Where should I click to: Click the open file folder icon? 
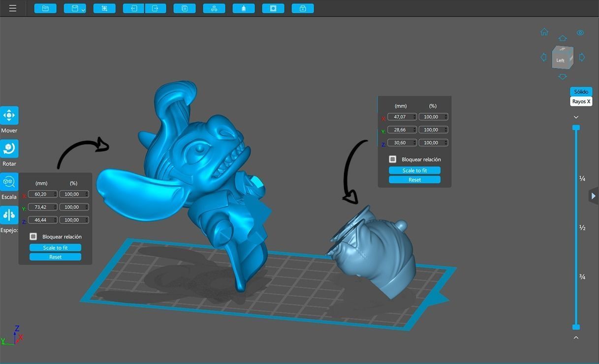pyautogui.click(x=45, y=8)
